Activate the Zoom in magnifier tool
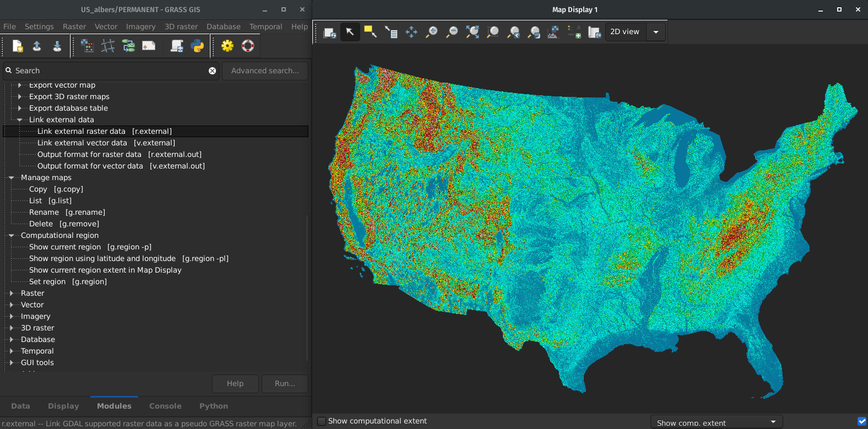 [432, 32]
